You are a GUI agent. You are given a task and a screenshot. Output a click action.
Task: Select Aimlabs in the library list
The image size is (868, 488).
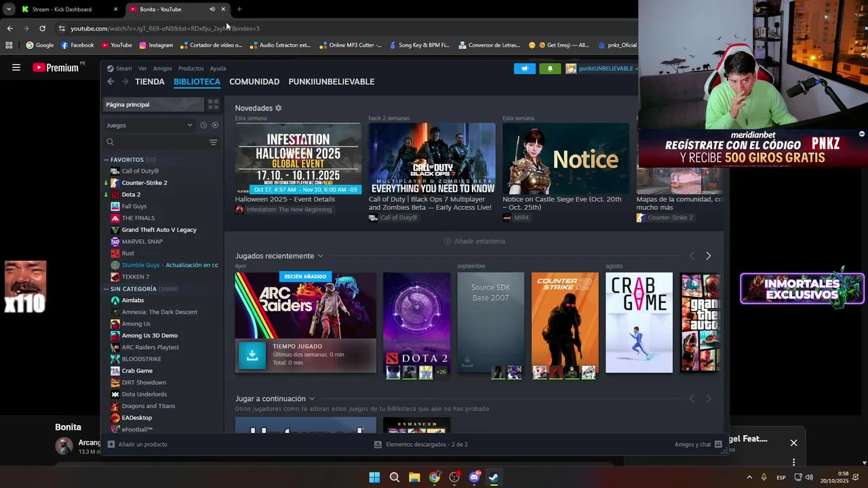[x=132, y=300]
